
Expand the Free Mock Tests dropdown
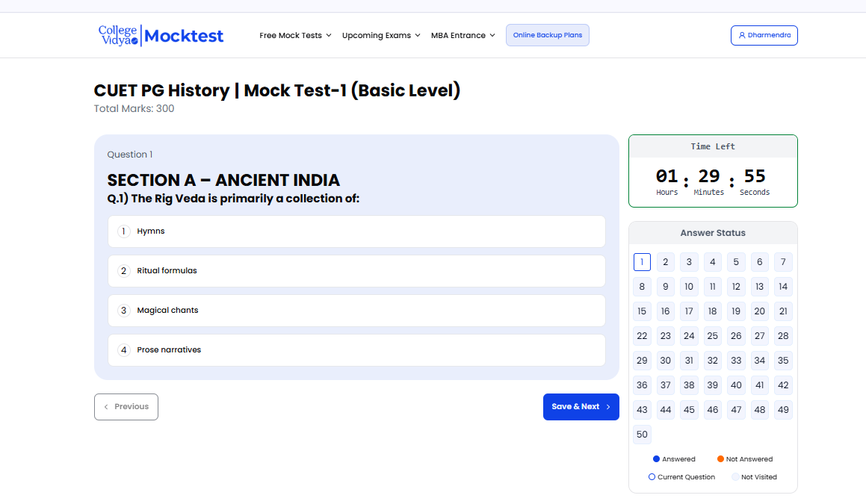point(295,35)
